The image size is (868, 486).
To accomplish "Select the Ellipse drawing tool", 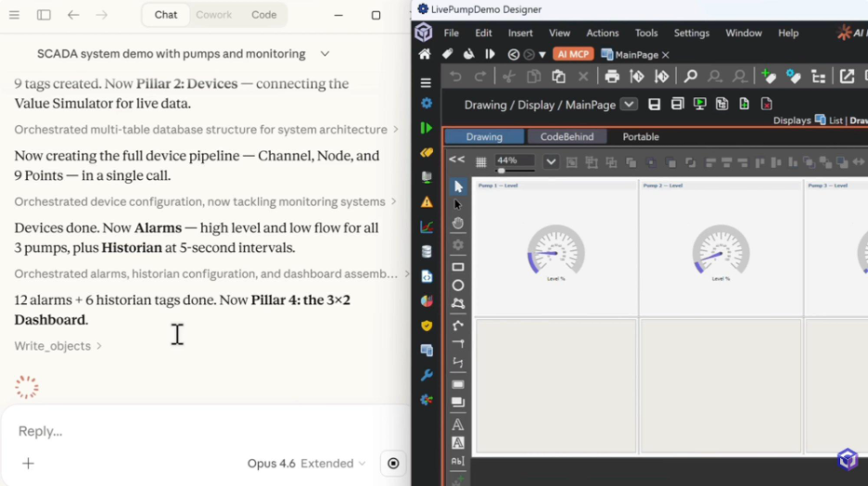I will (x=458, y=286).
